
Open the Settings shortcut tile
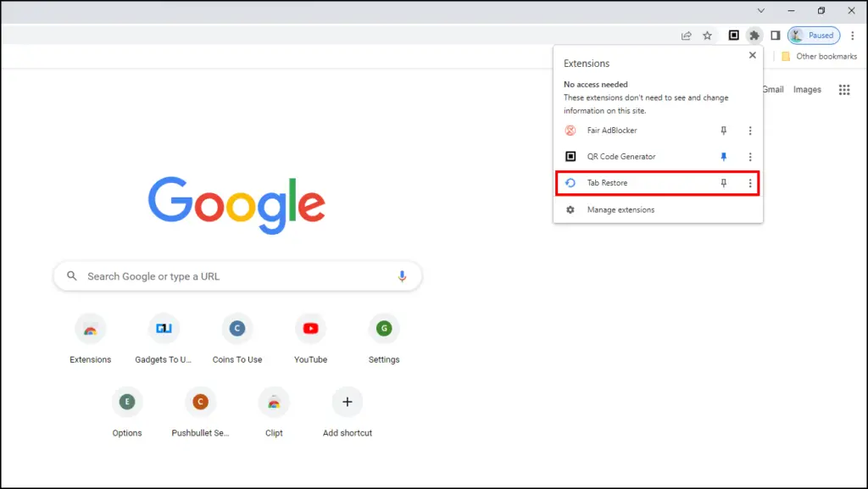tap(384, 338)
